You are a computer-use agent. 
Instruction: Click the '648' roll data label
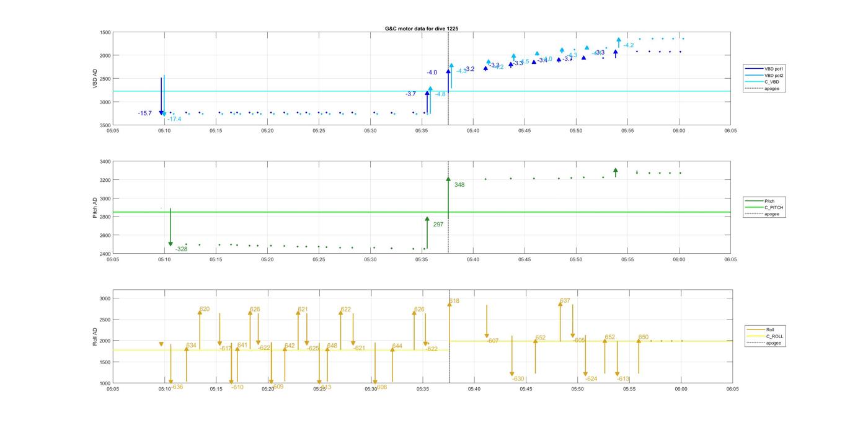coord(332,346)
